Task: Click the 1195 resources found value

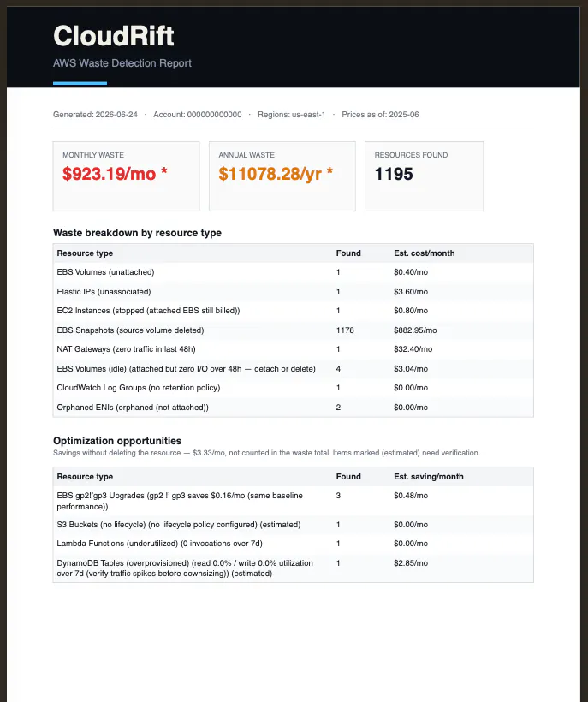Action: point(394,174)
